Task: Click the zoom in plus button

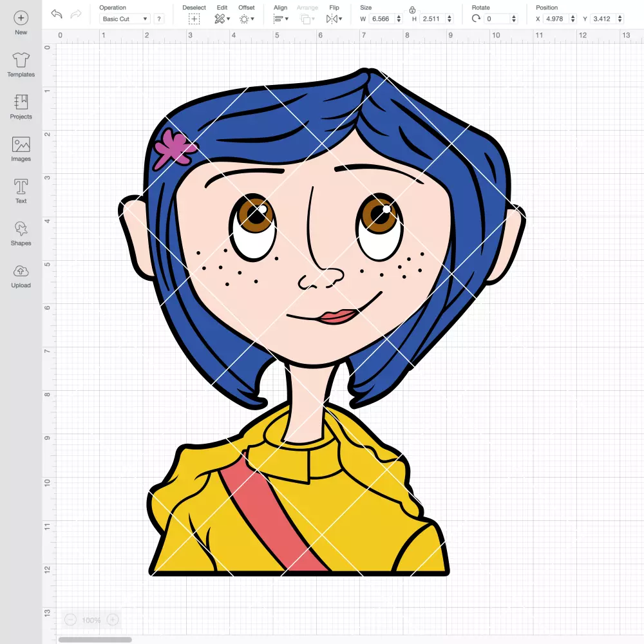Action: coord(113,620)
